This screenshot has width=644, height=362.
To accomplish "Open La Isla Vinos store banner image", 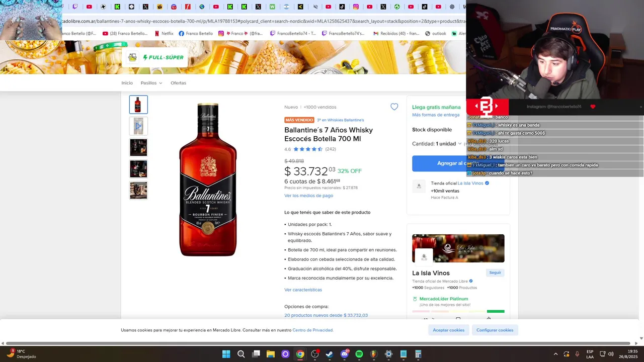I will coord(458,248).
